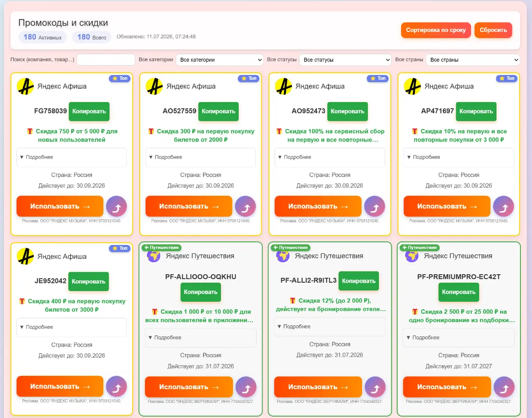The width and height of the screenshot is (532, 418).
Task: Click Использовать on PF-PREMIUMPRO-EC42T card
Action: click(447, 387)
